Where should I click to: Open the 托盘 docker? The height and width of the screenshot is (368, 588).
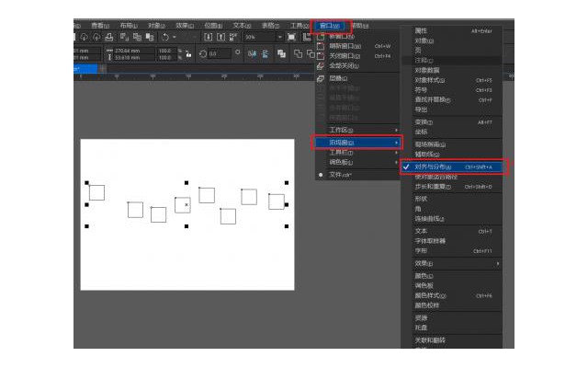click(452, 328)
